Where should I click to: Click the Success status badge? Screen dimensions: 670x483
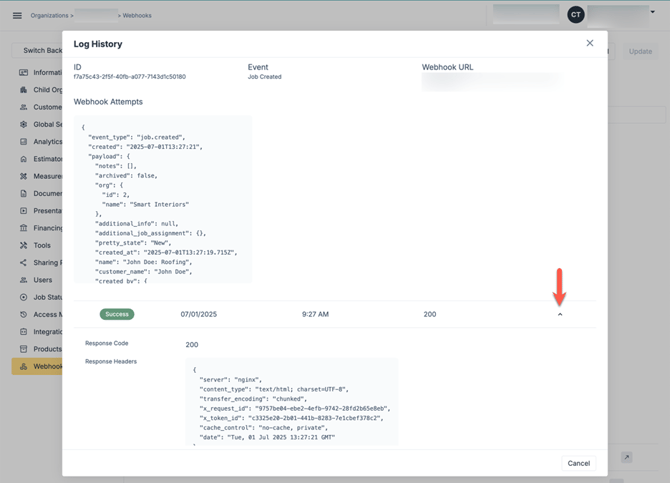116,314
